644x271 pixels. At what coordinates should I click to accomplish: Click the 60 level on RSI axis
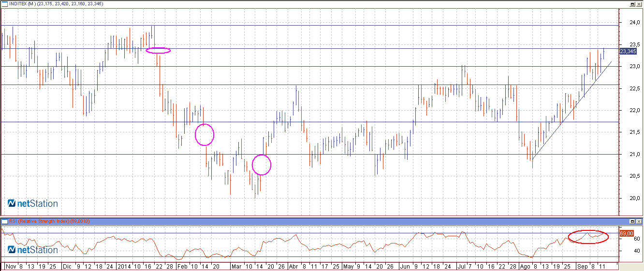coord(637,239)
